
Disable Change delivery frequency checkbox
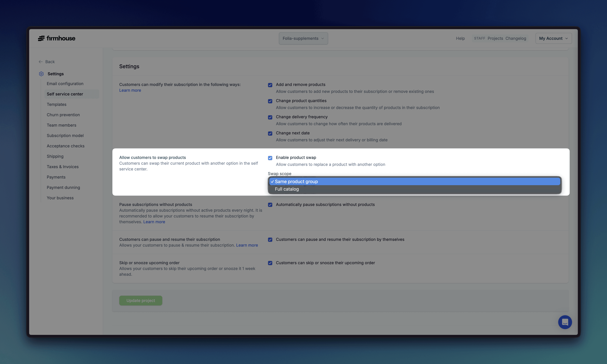(270, 118)
